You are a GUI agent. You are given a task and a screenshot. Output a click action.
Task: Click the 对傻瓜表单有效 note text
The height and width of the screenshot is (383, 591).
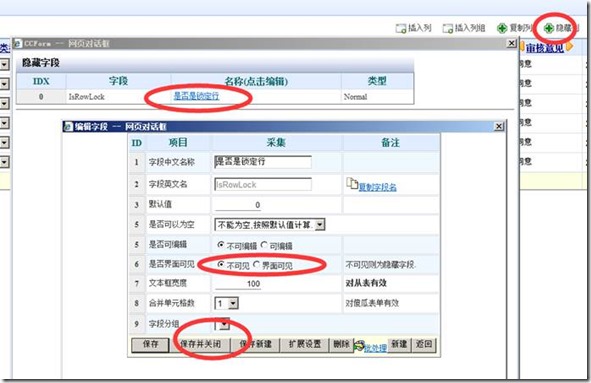click(372, 303)
